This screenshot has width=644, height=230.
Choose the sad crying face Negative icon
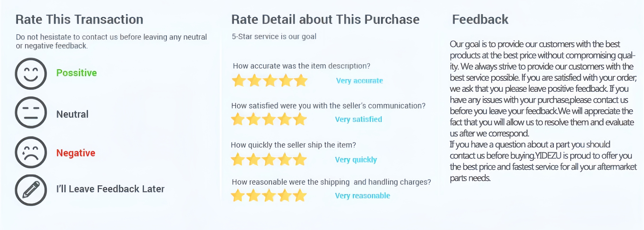pos(31,152)
